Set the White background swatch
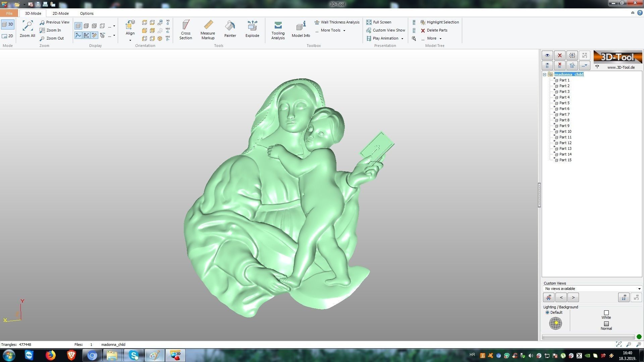644x362 pixels. coord(606,313)
